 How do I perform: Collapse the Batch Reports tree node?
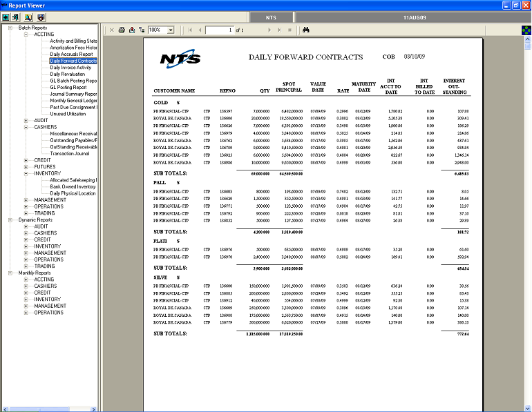coord(10,28)
